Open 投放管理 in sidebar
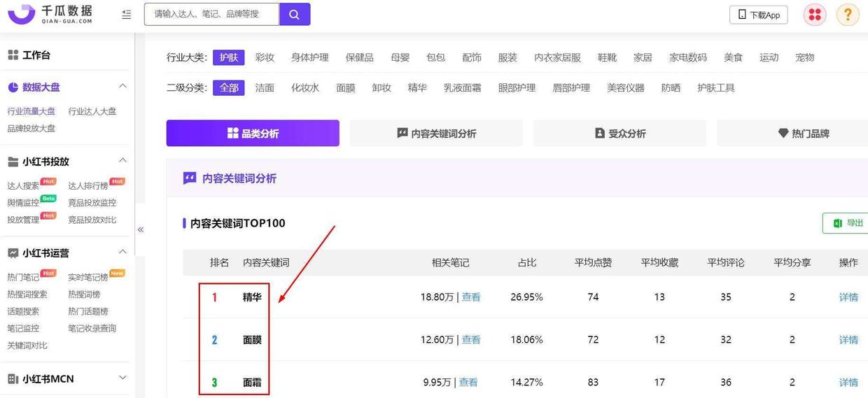Viewport: 868px width, 398px height. tap(24, 220)
